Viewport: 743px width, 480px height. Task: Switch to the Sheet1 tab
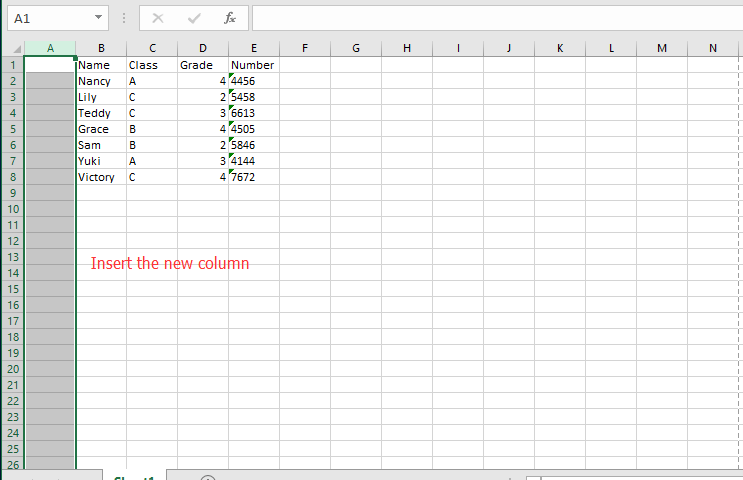tap(134, 477)
